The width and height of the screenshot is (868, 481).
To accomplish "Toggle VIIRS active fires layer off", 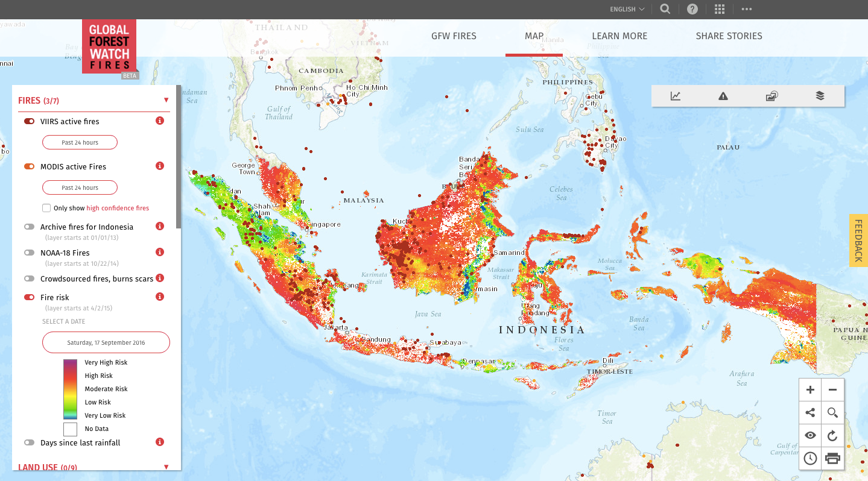I will tap(29, 121).
